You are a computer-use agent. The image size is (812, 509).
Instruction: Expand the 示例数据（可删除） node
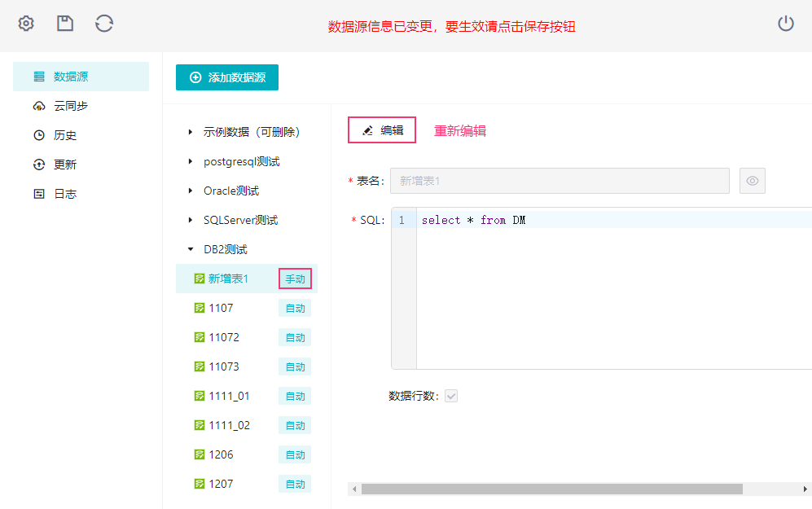pos(191,132)
